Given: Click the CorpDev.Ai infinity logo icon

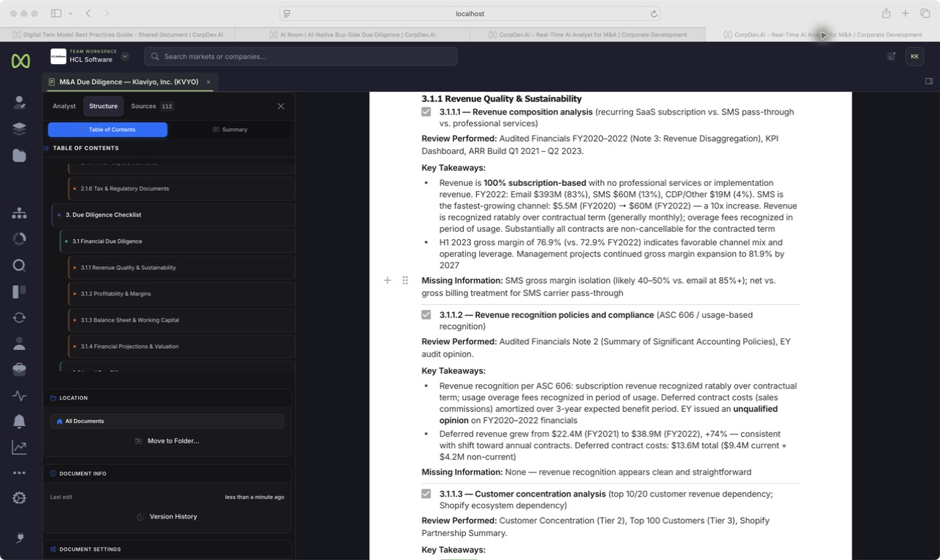Looking at the screenshot, I should click(x=20, y=61).
